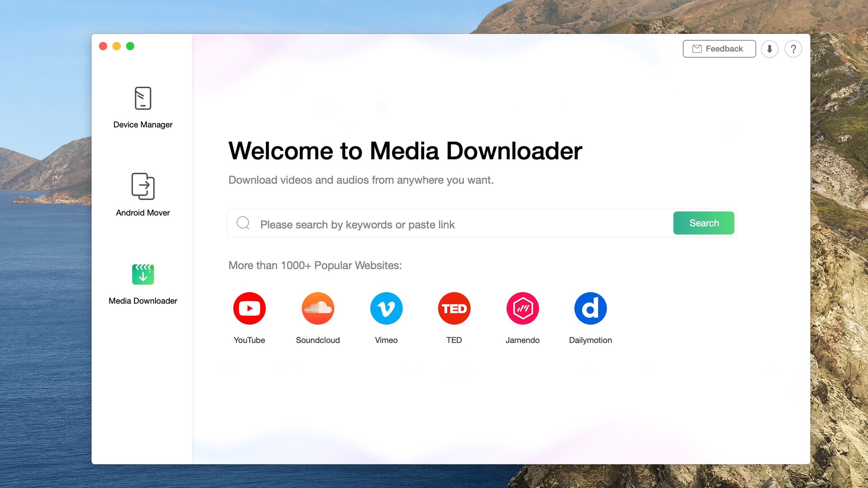Click the Soundcloud website icon
Viewport: 868px width, 488px height.
(318, 309)
